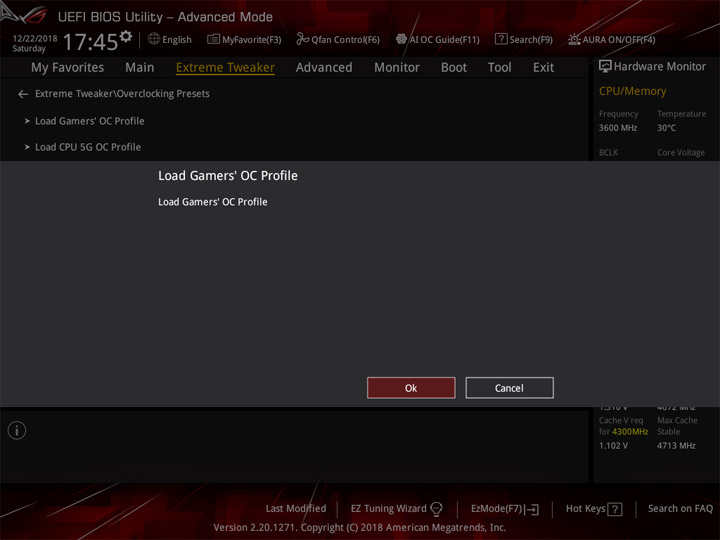
Task: Click the Search(F9) text
Action: coord(531,40)
